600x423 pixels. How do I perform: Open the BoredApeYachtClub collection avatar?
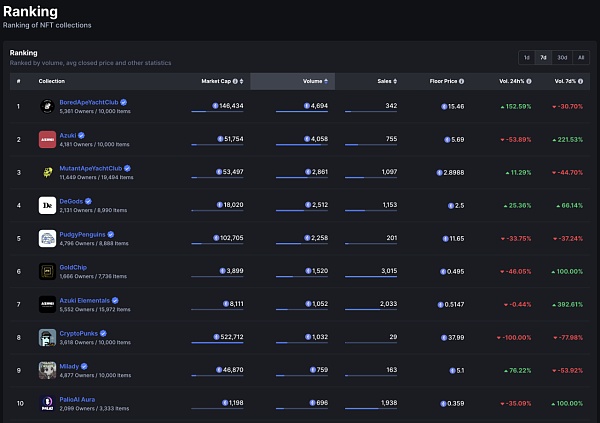point(46,106)
